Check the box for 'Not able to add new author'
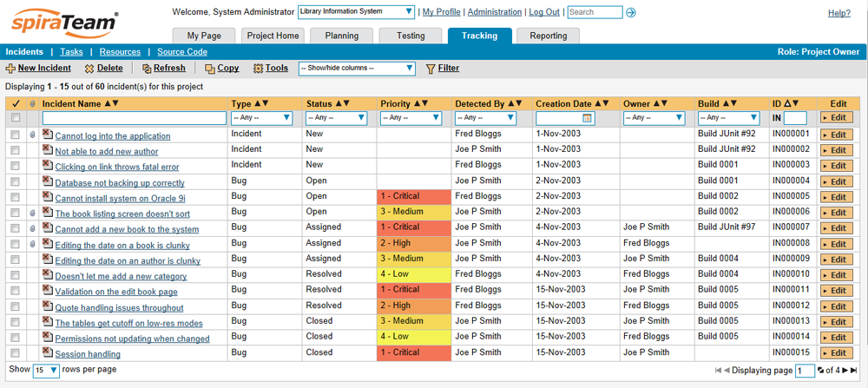The image size is (868, 388). pyautogui.click(x=15, y=150)
